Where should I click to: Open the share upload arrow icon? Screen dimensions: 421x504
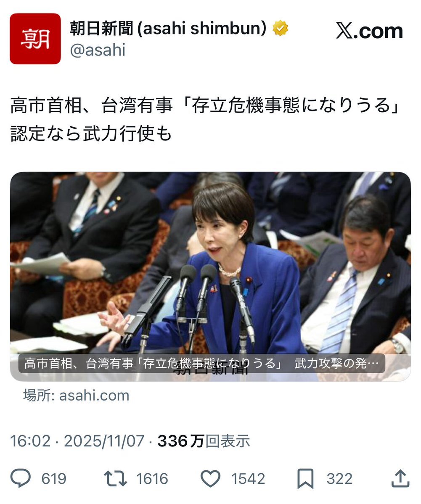(x=400, y=478)
